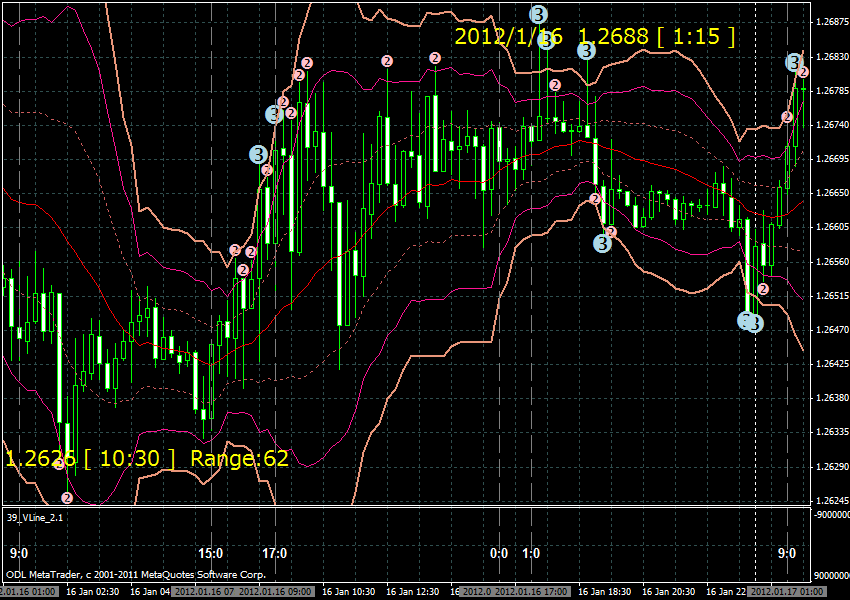Image resolution: width=850 pixels, height=600 pixels.
Task: Select the blue 3 marker right of the 1.2688 label
Action: pyautogui.click(x=586, y=51)
